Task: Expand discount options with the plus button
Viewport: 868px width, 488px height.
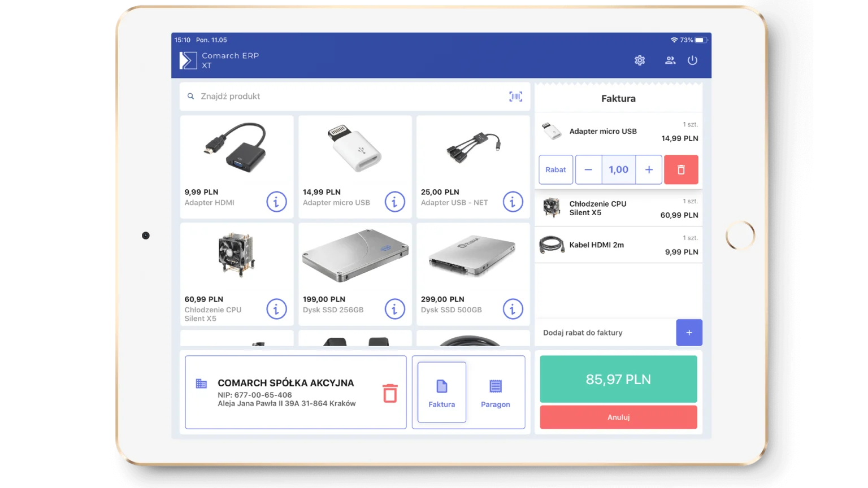Action: pyautogui.click(x=689, y=333)
